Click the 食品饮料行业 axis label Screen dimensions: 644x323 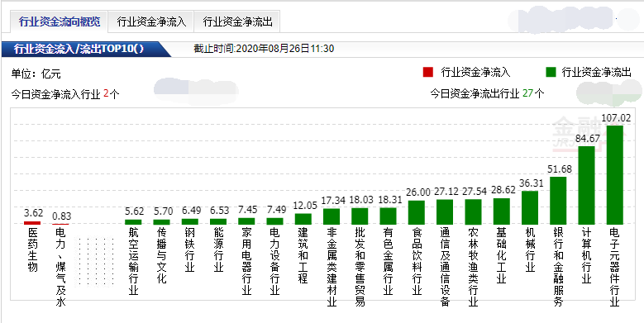[x=417, y=261]
